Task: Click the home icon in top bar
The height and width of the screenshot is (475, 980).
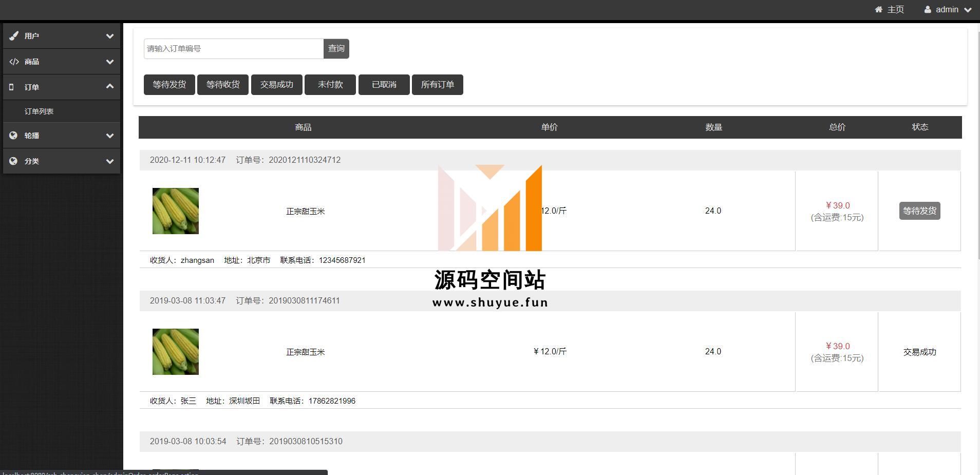Action: (879, 9)
